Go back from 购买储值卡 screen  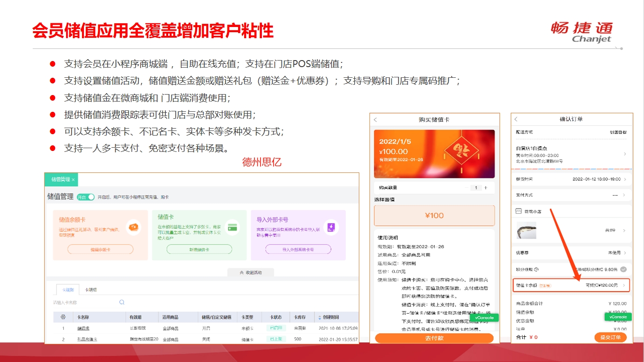(x=376, y=120)
